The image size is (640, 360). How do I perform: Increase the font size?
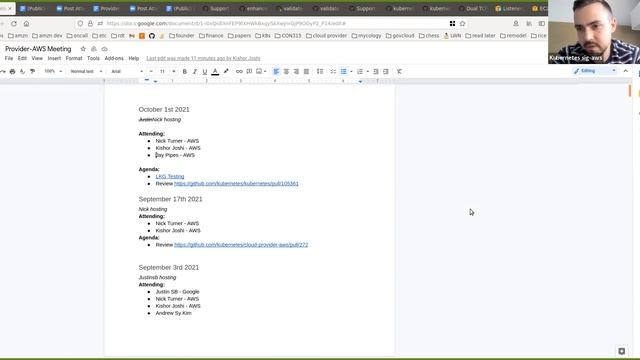click(x=173, y=71)
